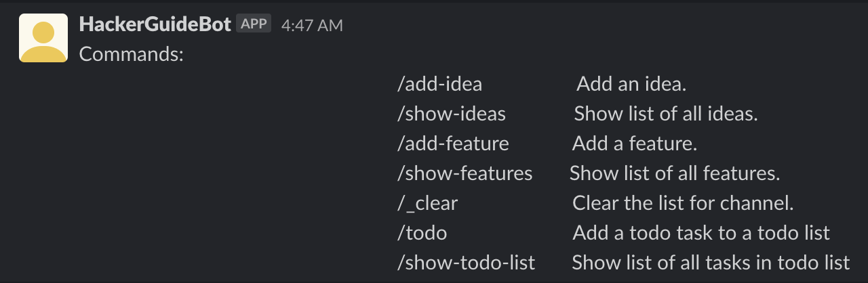
Task: Select the /add-idea command text
Action: pyautogui.click(x=440, y=84)
